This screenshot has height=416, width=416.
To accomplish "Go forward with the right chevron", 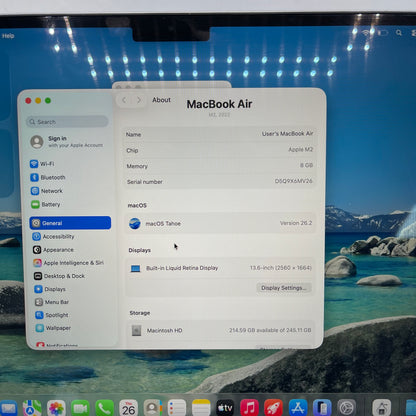I will (x=139, y=100).
